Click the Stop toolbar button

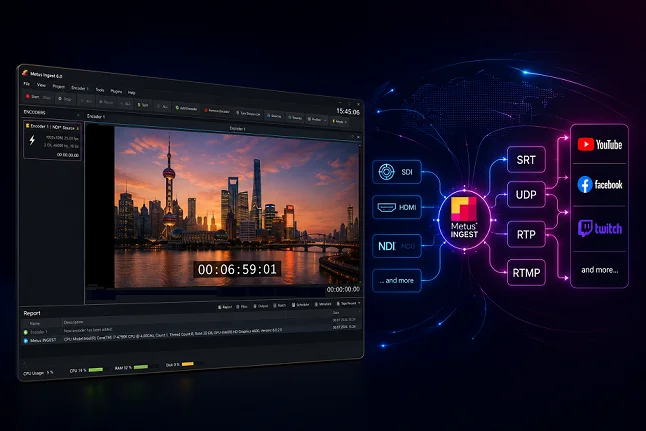[x=65, y=99]
